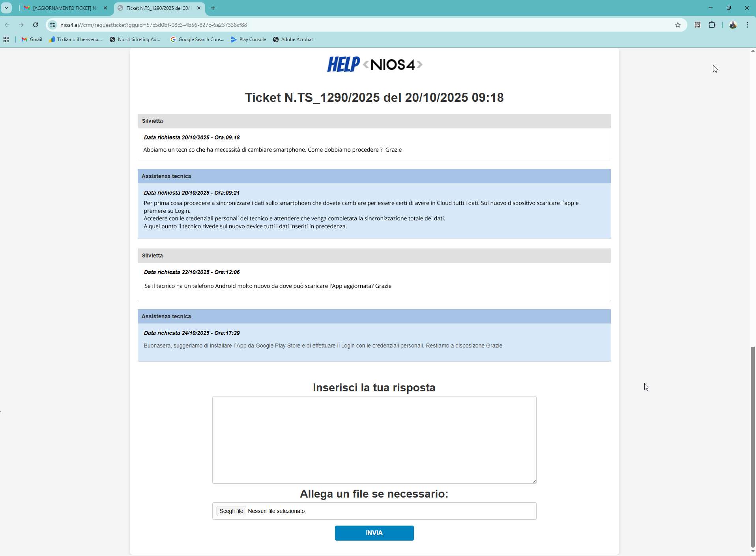
Task: Open a new browser tab
Action: (x=213, y=8)
